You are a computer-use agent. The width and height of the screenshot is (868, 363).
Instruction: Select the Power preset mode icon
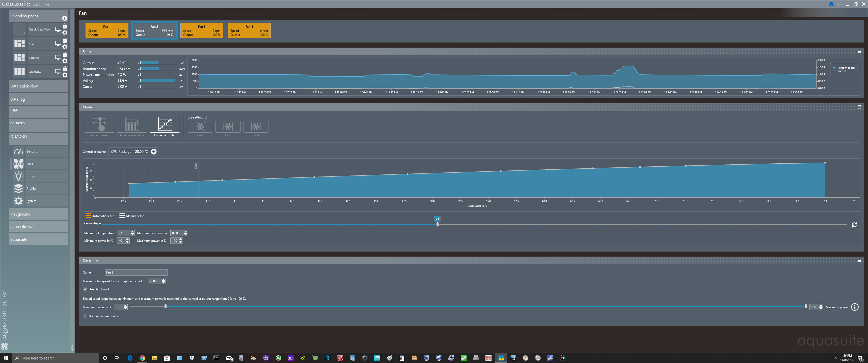pyautogui.click(x=99, y=125)
